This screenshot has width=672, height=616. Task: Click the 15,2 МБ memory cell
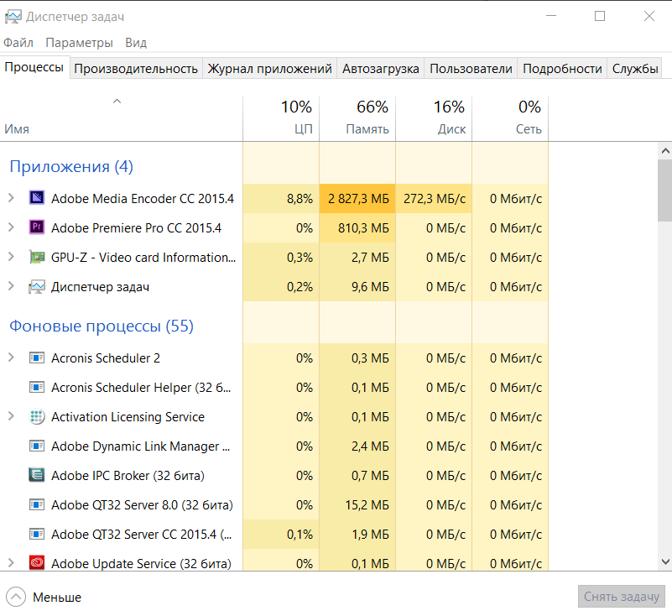point(357,505)
